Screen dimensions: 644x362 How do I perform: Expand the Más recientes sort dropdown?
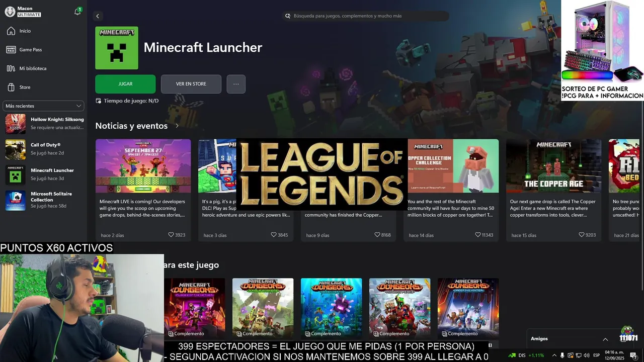click(x=44, y=106)
